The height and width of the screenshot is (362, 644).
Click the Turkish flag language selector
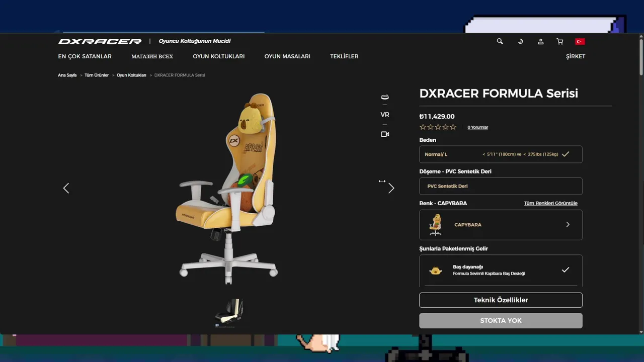580,41
